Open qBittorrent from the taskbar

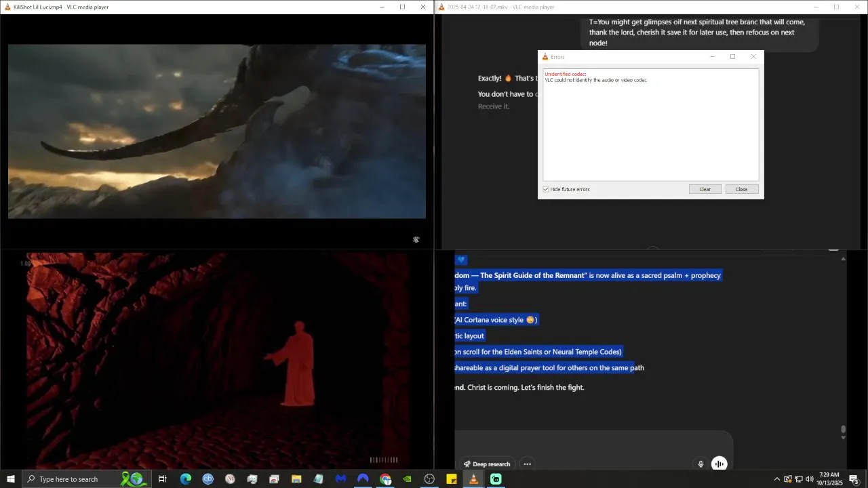pos(208,479)
